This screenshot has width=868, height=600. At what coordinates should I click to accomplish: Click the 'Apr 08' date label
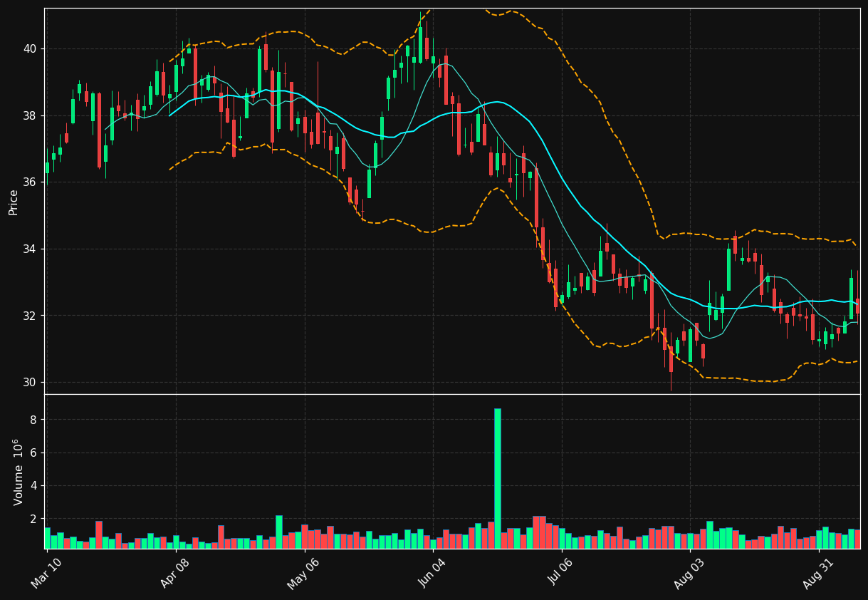(175, 572)
